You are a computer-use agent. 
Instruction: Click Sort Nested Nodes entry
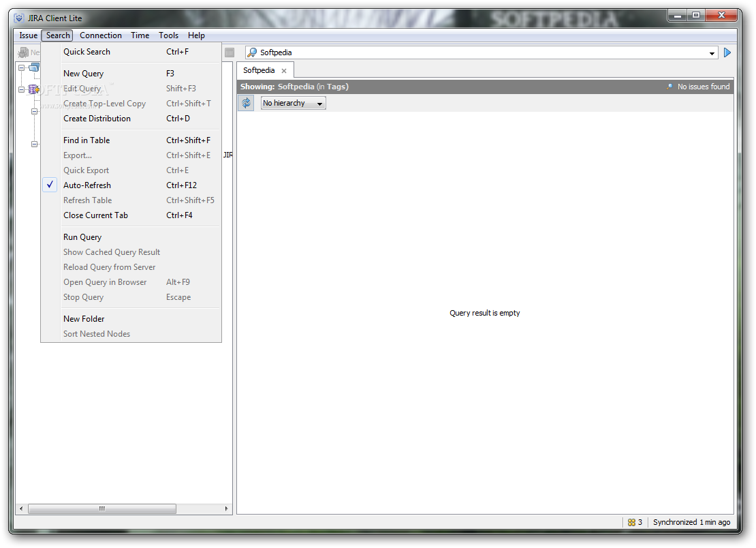[131, 334]
